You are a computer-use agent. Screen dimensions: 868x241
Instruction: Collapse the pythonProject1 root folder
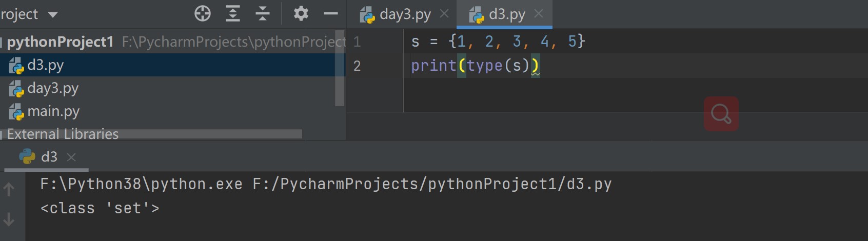tap(2, 42)
